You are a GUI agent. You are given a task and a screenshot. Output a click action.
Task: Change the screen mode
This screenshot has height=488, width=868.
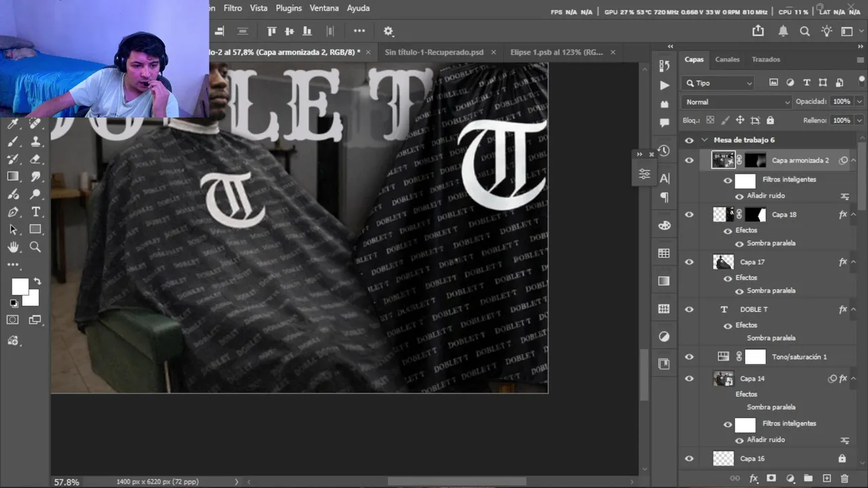click(35, 320)
